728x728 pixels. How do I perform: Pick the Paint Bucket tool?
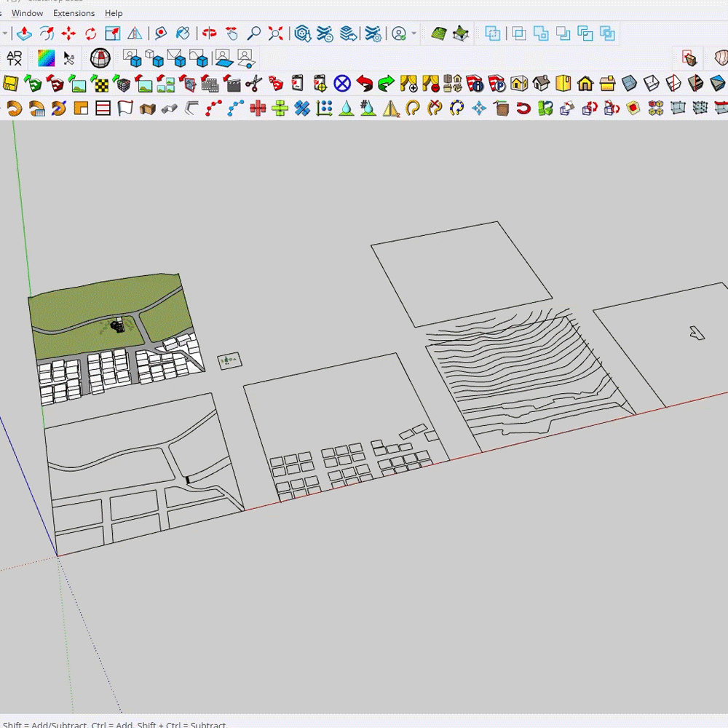pos(183,33)
